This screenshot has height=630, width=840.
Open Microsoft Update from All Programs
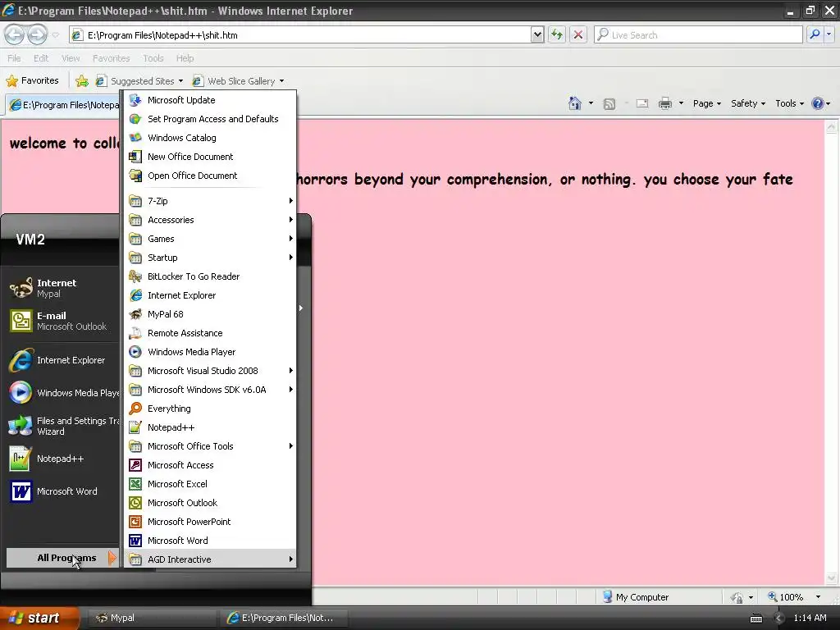[210, 100]
